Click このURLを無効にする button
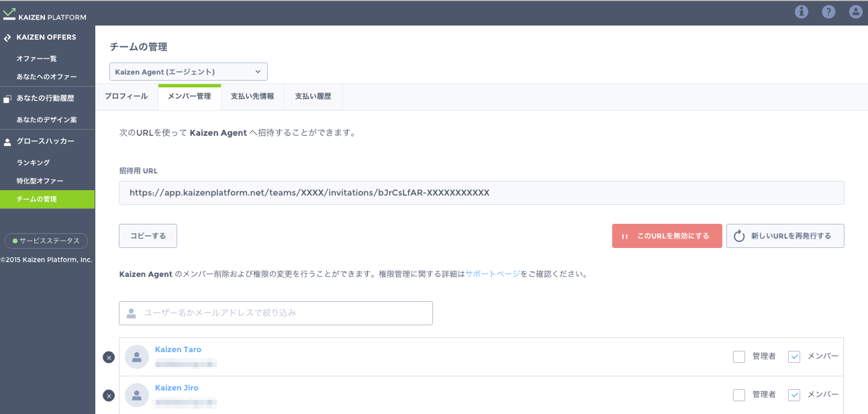Screen dimensions: 868x414 click(667, 236)
